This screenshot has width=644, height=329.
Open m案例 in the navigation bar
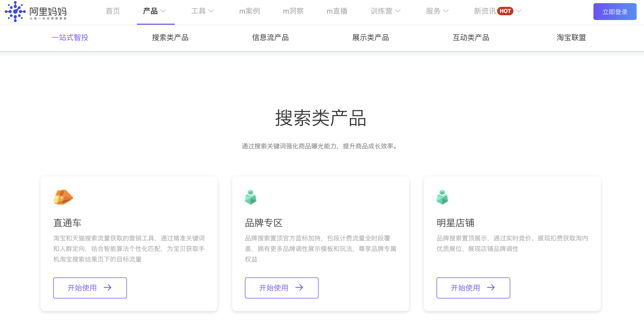(249, 11)
